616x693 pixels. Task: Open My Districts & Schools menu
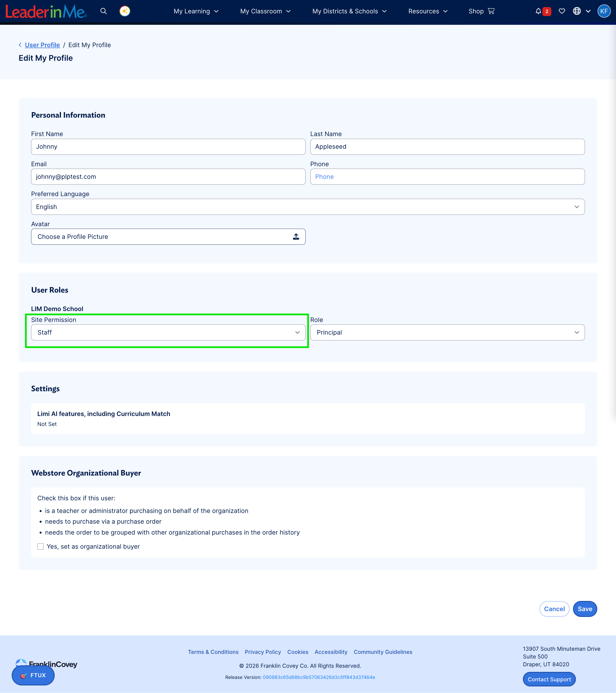pos(349,11)
